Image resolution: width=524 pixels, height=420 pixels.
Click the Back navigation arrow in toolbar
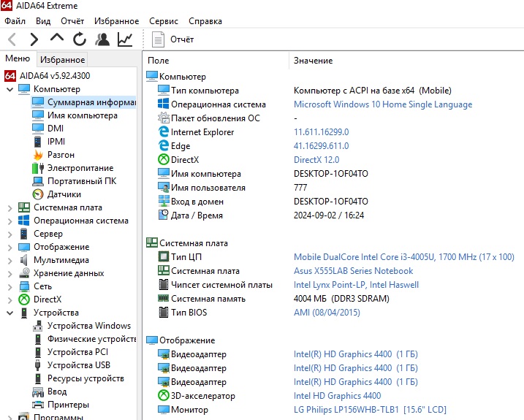(12, 39)
